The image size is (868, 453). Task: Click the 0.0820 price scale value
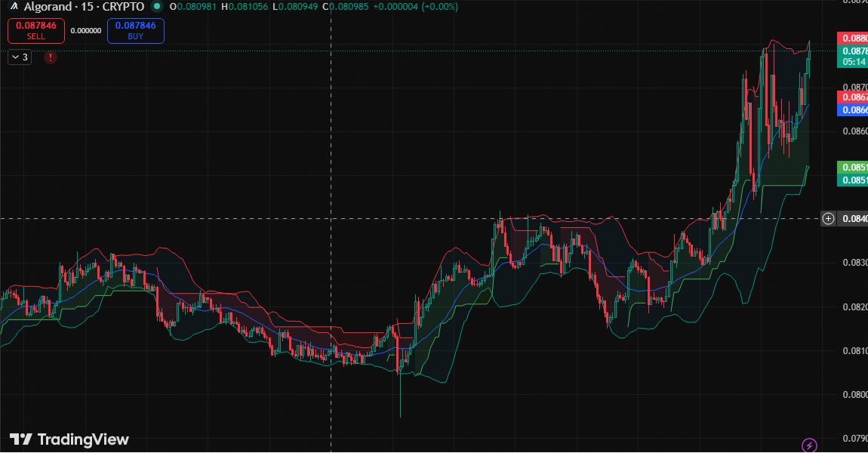(854, 307)
